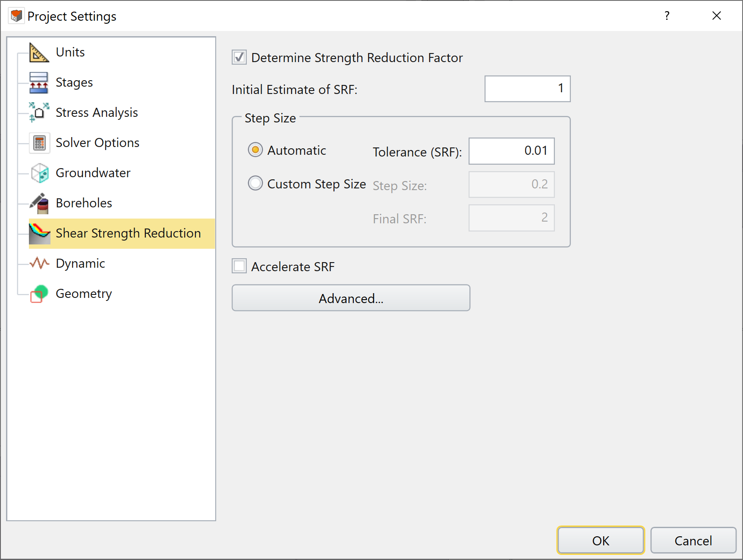The height and width of the screenshot is (560, 743).
Task: Click the Boreholes icon
Action: pos(39,203)
